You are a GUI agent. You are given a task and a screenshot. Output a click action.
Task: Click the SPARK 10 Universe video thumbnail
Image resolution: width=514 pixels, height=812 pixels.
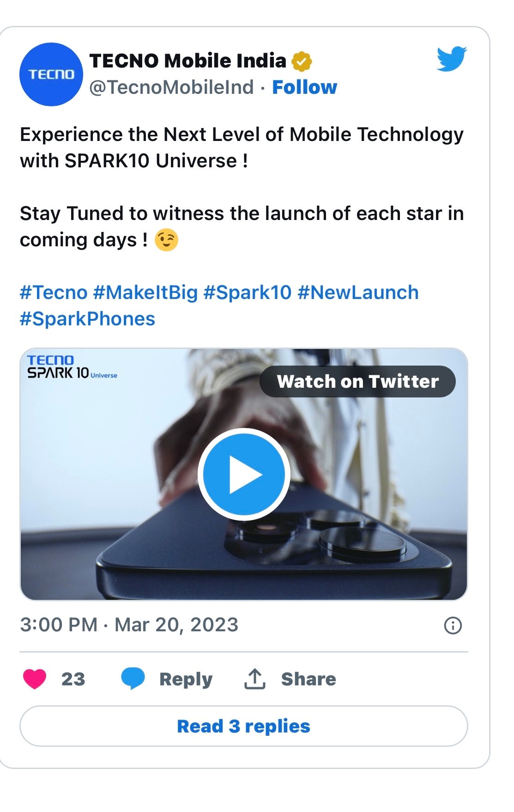click(x=245, y=471)
